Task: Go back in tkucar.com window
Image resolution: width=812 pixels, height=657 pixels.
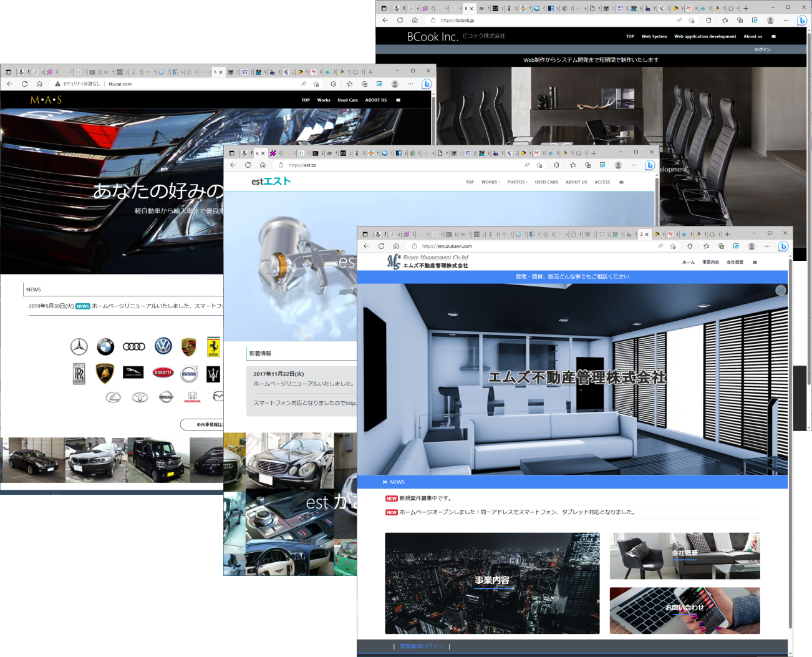Action: coord(9,84)
